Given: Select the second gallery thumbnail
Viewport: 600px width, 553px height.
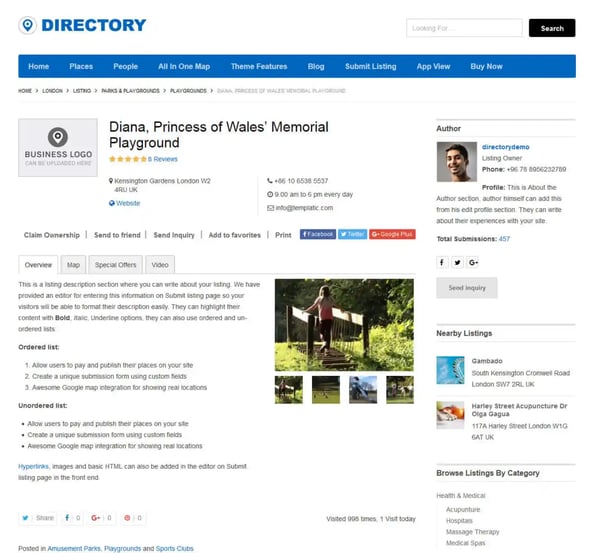Looking at the screenshot, I should pos(326,390).
